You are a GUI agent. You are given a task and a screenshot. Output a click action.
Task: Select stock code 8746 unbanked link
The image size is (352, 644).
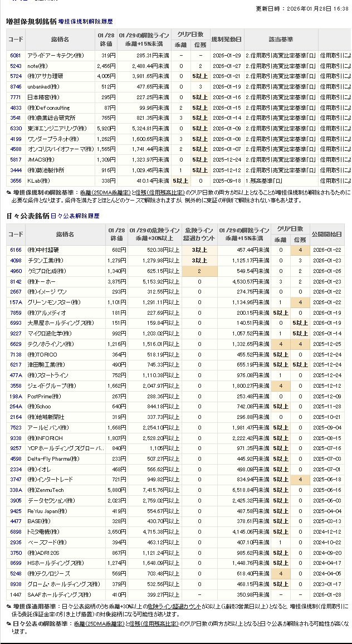[16, 87]
